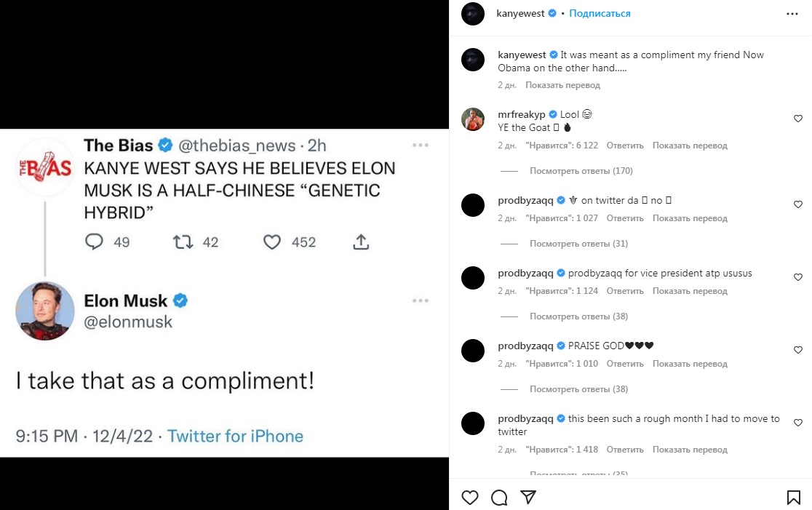Like the 'vice president atp' comment heart
This screenshot has height=510, width=812.
pos(798,277)
